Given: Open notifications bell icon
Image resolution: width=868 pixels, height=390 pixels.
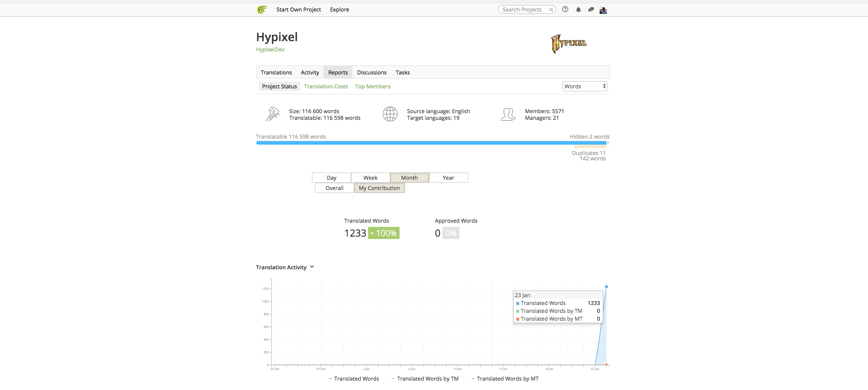Looking at the screenshot, I should pyautogui.click(x=578, y=10).
